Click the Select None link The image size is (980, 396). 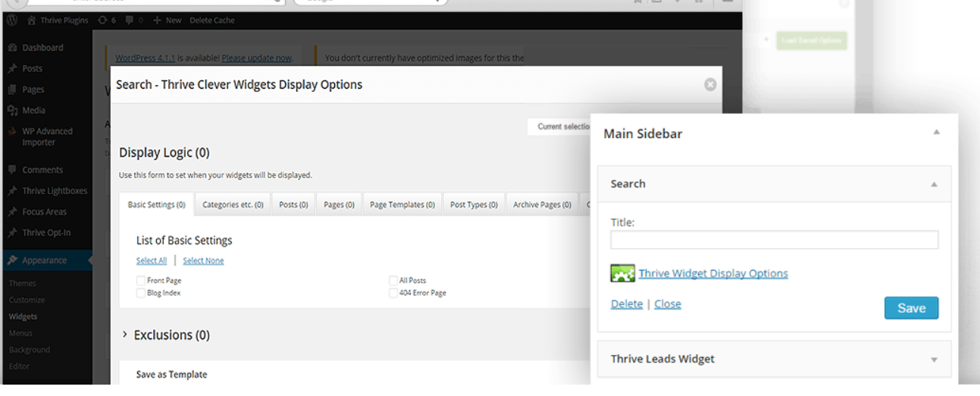tap(203, 261)
